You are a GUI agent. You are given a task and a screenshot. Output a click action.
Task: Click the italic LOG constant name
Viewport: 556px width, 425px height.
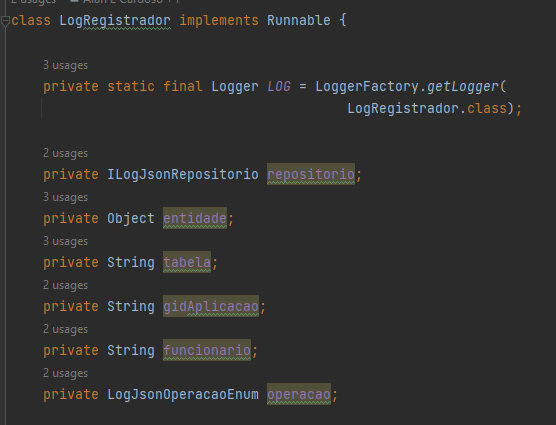[279, 86]
